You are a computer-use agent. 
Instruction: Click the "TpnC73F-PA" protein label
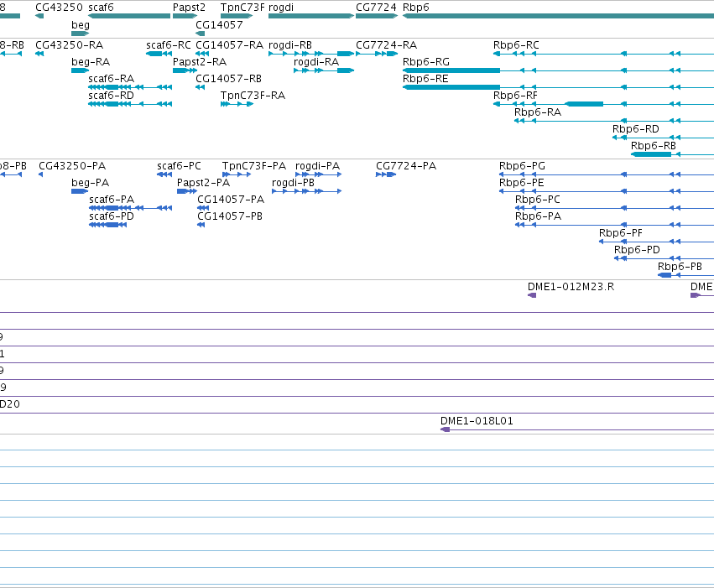click(x=254, y=166)
